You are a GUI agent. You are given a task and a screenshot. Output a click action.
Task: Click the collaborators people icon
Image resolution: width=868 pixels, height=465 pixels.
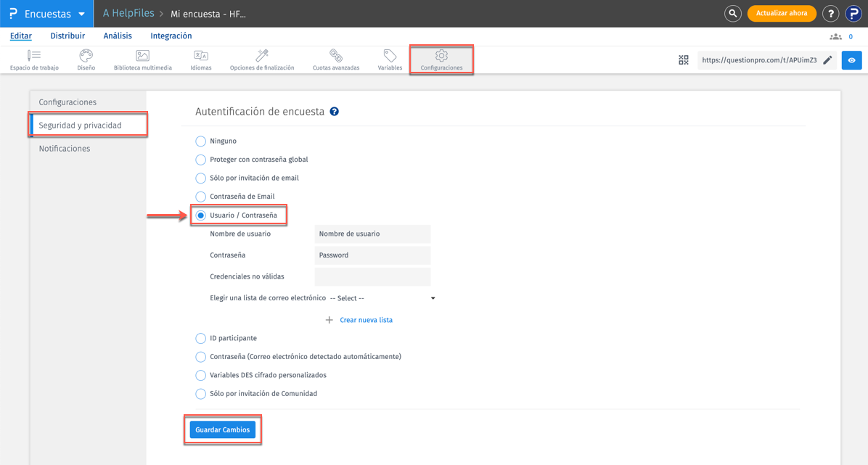[x=835, y=36]
